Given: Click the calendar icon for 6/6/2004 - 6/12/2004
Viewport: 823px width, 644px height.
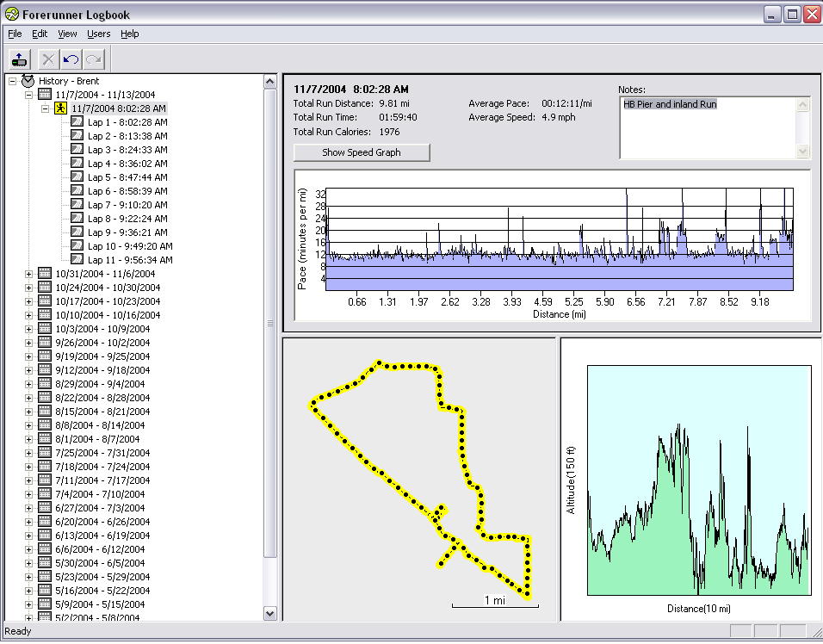Looking at the screenshot, I should coord(45,549).
